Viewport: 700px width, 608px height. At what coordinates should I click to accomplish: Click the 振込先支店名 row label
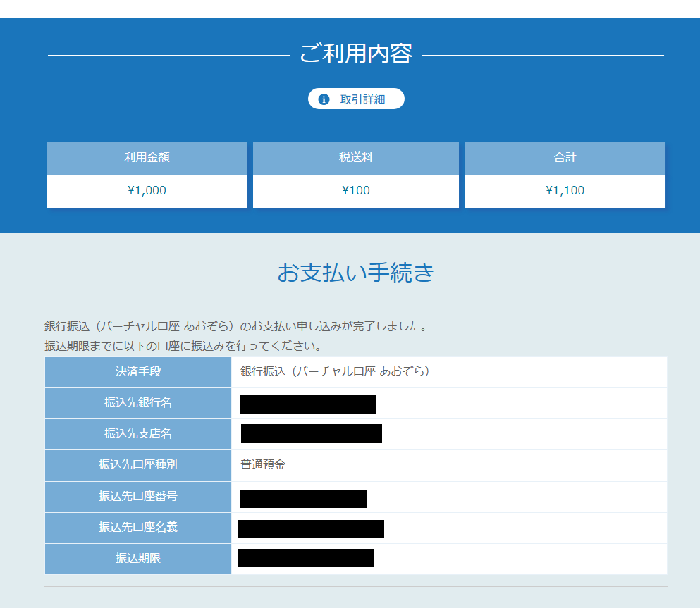point(137,434)
